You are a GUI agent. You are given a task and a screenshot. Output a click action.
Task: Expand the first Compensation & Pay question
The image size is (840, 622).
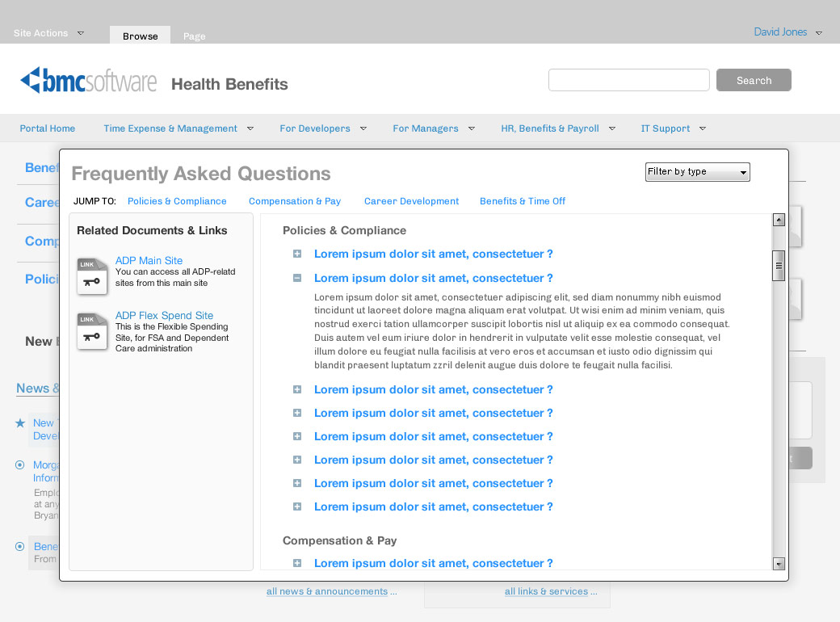coord(297,563)
